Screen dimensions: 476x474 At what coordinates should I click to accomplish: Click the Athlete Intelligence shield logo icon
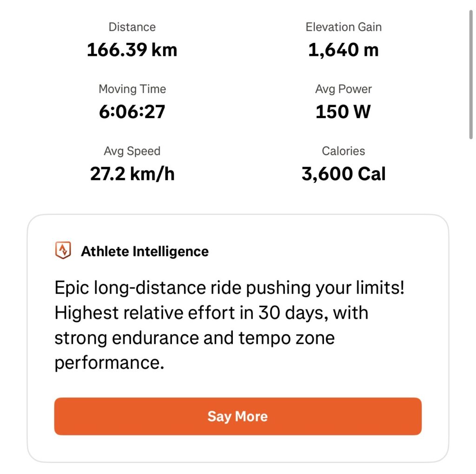(63, 251)
